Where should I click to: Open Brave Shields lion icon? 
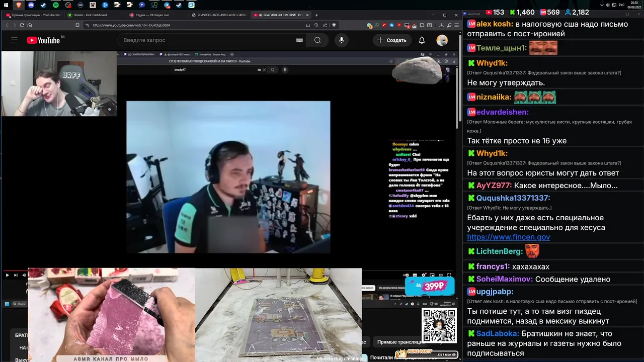(x=334, y=25)
